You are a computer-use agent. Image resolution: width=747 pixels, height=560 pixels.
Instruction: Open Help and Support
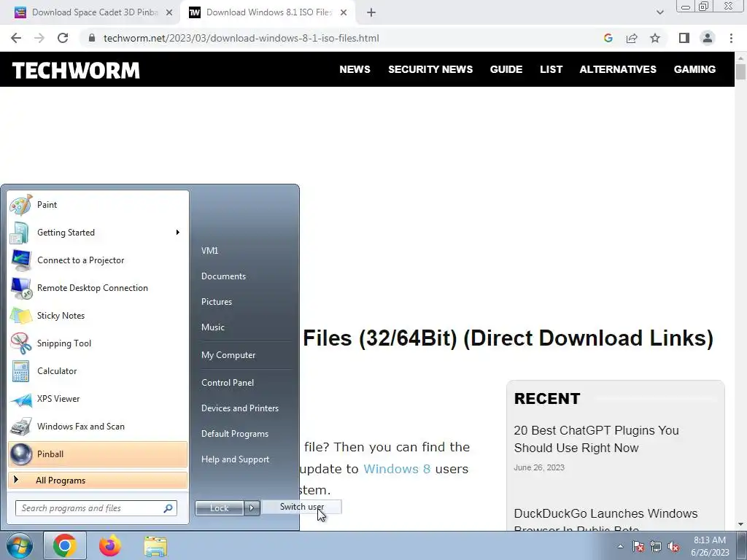tap(236, 459)
